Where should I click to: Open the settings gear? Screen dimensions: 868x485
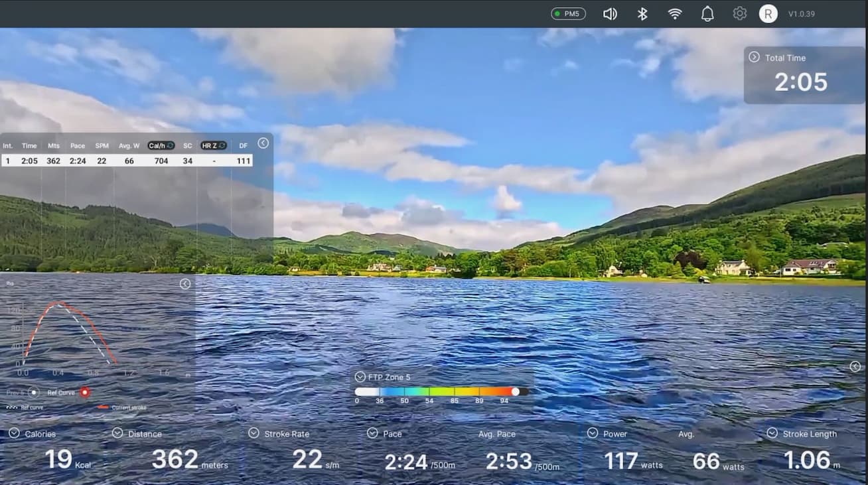739,14
